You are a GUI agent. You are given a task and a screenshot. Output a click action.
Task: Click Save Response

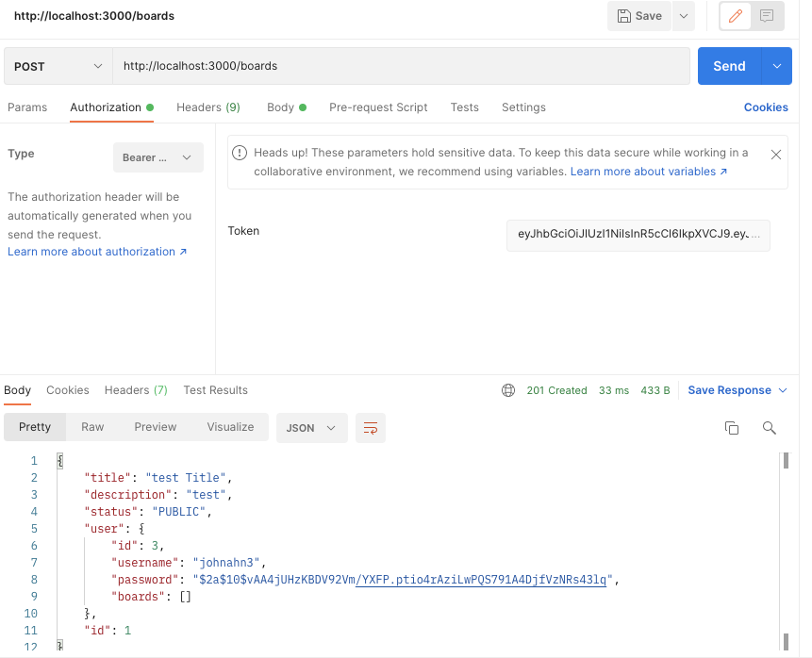tap(729, 390)
